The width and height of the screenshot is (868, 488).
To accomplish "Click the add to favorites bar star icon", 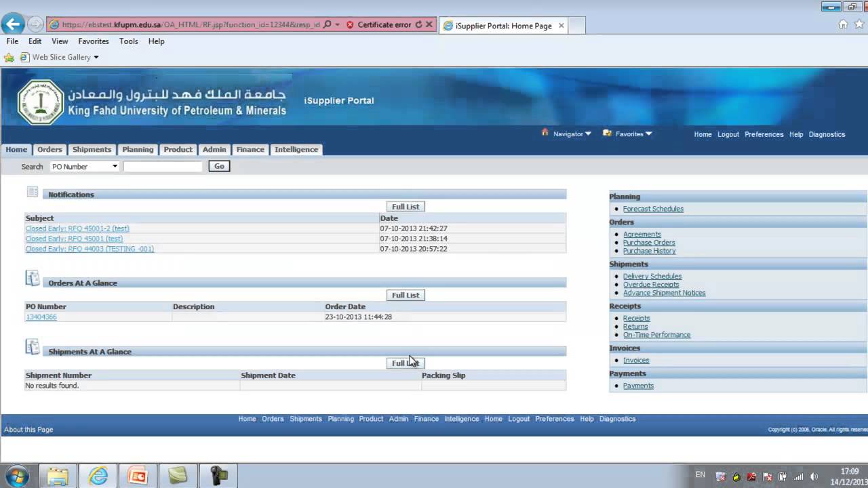I will coord(9,58).
